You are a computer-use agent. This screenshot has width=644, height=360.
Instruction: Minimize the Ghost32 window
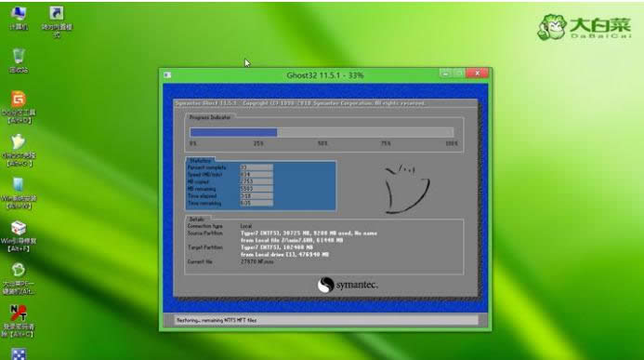pos(446,73)
